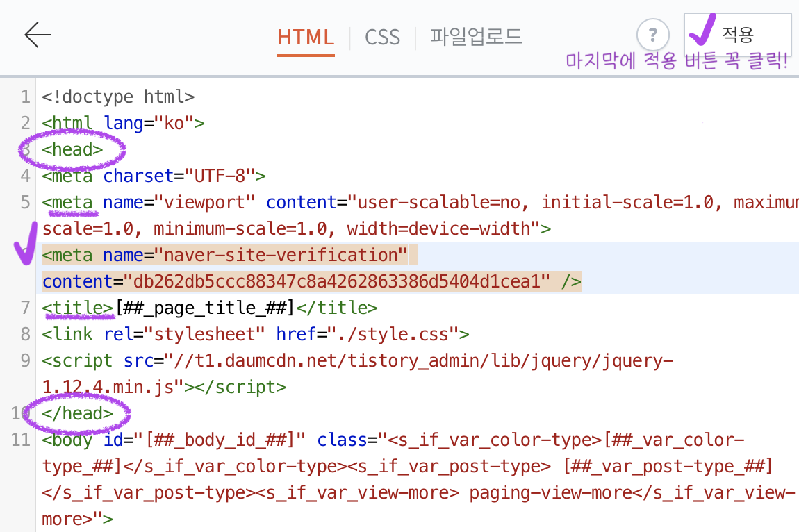Click the body id="[##_body_id_##]" line
The image size is (799, 532).
tap(393, 440)
